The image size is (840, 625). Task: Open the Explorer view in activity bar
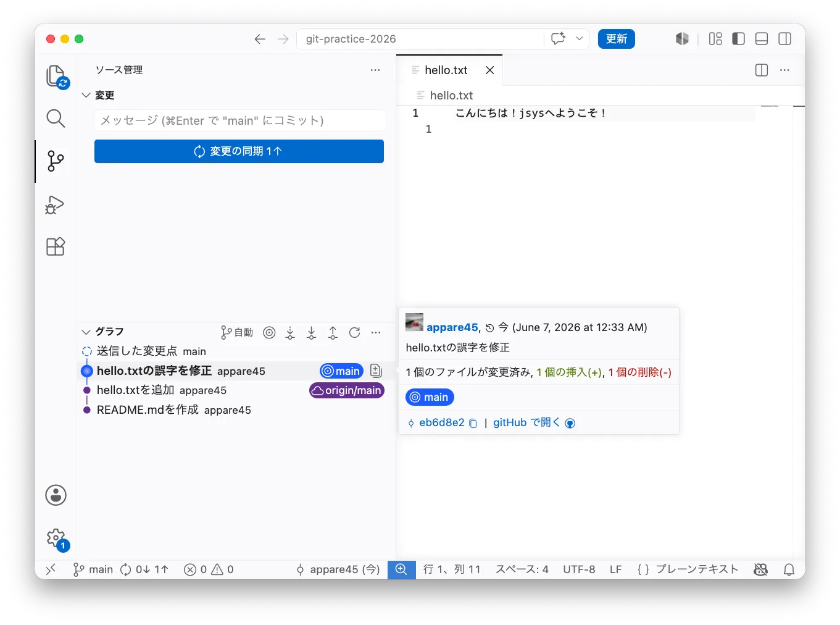(x=56, y=77)
